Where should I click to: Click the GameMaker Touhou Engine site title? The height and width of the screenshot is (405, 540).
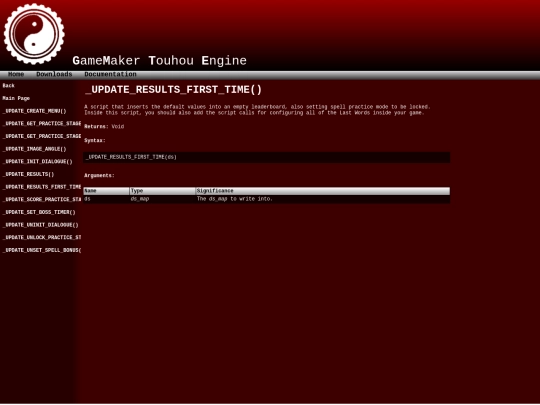(159, 61)
